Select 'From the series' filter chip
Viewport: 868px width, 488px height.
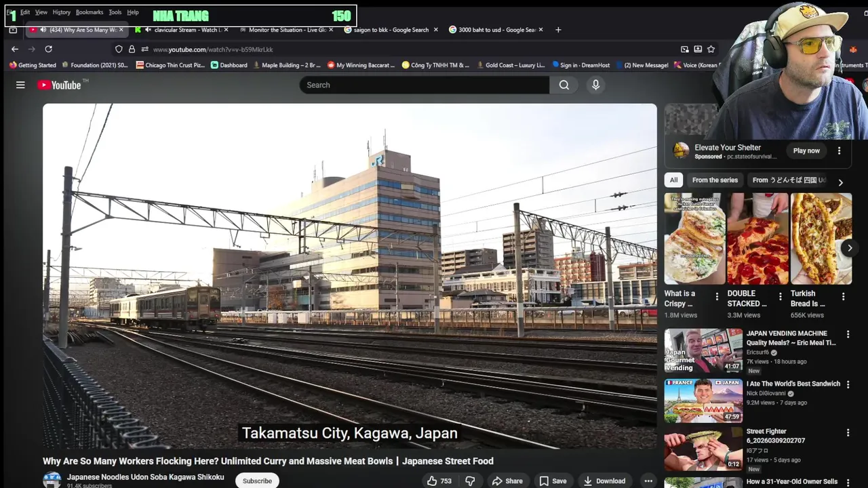(715, 180)
